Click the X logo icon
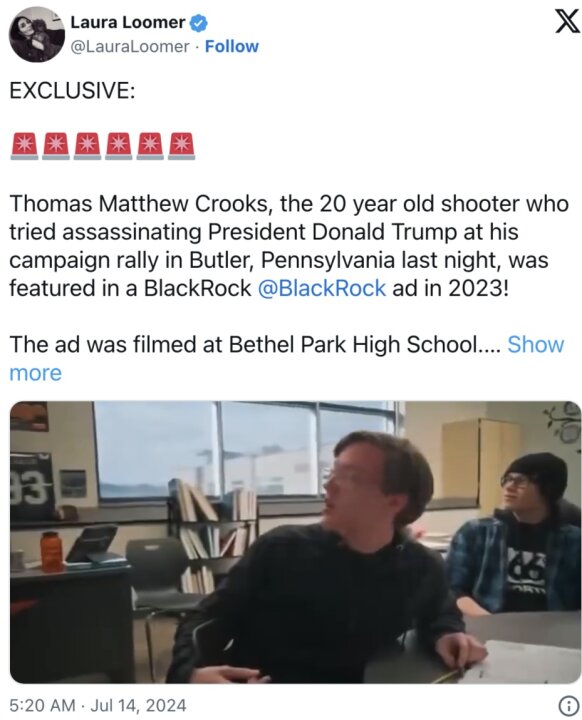This screenshot has width=582, height=720. [567, 22]
